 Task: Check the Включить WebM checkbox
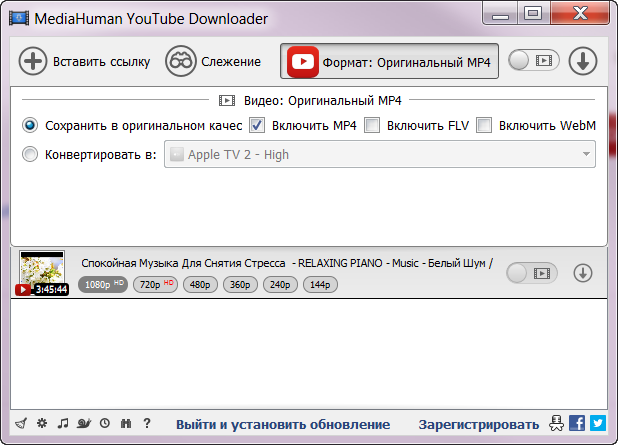484,125
